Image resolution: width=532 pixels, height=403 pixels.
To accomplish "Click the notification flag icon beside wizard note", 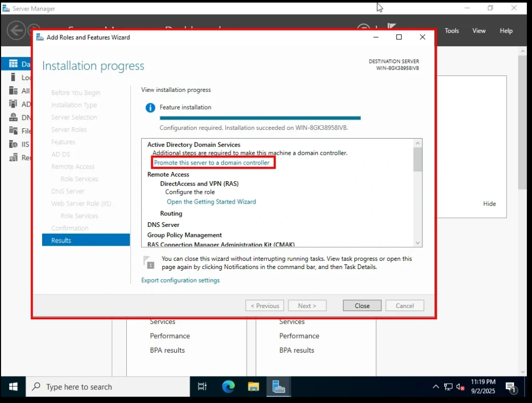I will (x=149, y=262).
